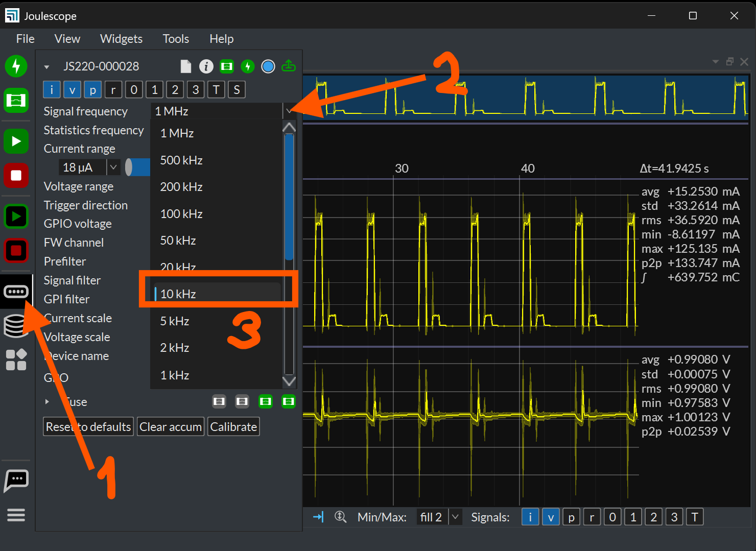Click the red stop button in sidebar

(x=16, y=176)
